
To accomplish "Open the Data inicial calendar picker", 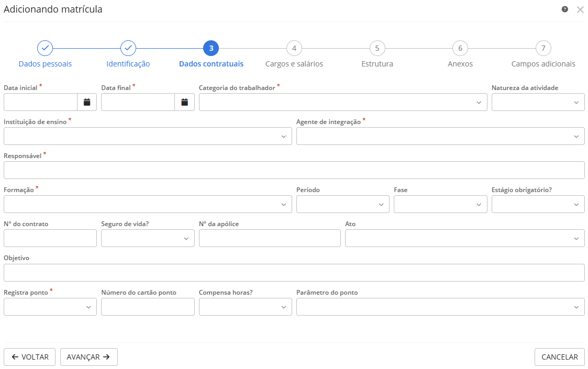I will [x=87, y=102].
